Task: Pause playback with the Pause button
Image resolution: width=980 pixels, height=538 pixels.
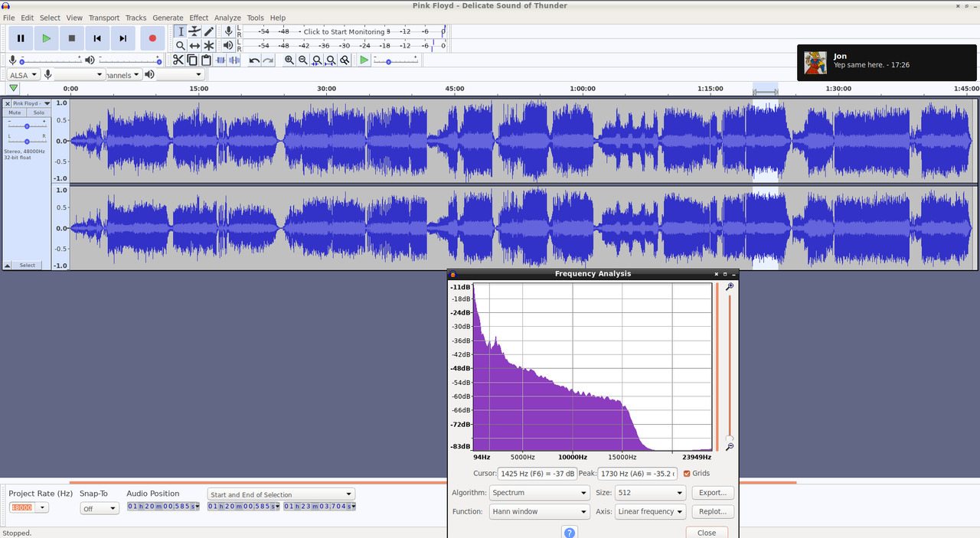Action: click(21, 38)
